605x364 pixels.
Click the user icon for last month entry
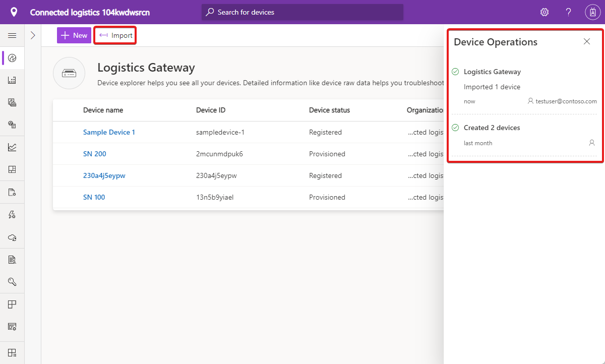coord(592,143)
